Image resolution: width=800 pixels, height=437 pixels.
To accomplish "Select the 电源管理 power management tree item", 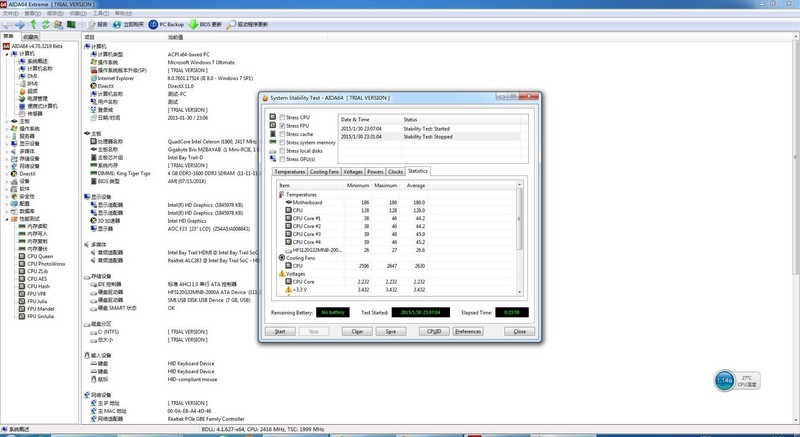I will point(37,98).
